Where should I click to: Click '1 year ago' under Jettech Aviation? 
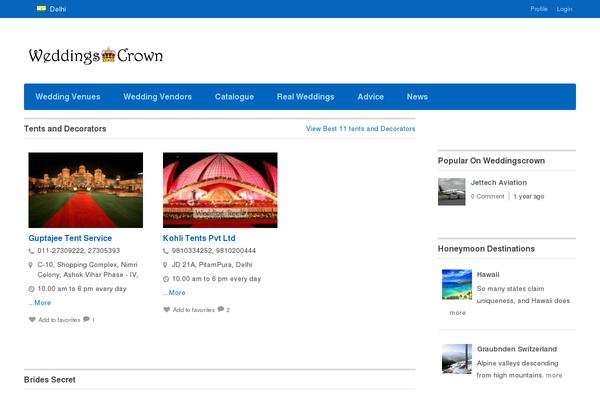click(528, 196)
